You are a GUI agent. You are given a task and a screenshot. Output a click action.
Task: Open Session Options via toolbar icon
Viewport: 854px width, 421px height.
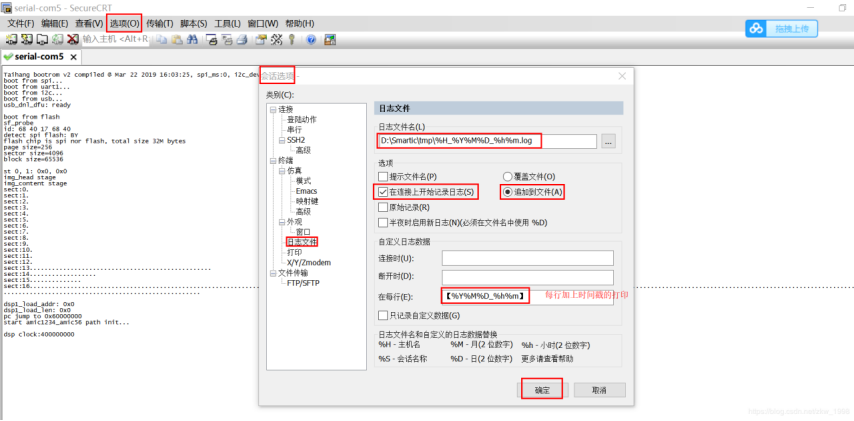(261, 39)
